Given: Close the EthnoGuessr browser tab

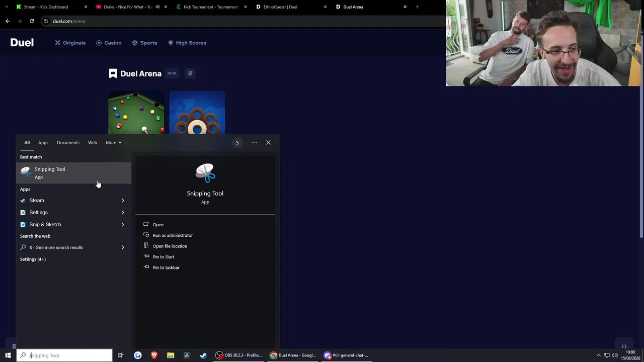Looking at the screenshot, I should click(x=325, y=7).
